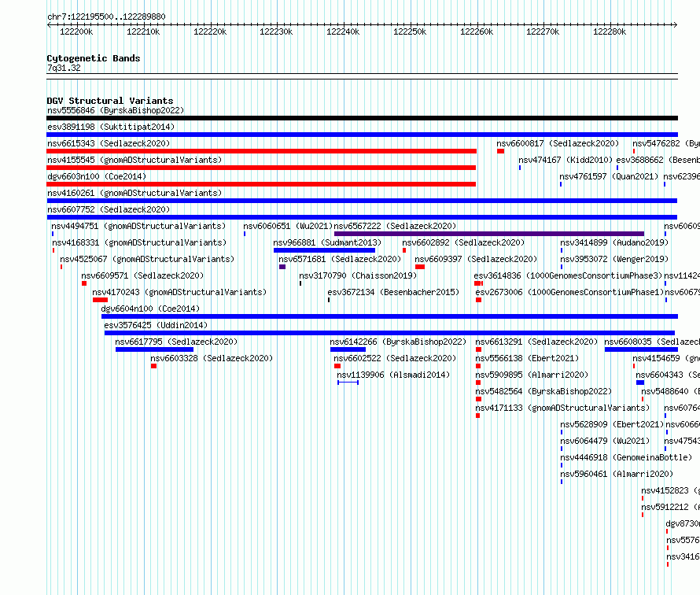Open nsv474167 (Kidd2010) variant label
The height and width of the screenshot is (595, 700).
click(566, 160)
